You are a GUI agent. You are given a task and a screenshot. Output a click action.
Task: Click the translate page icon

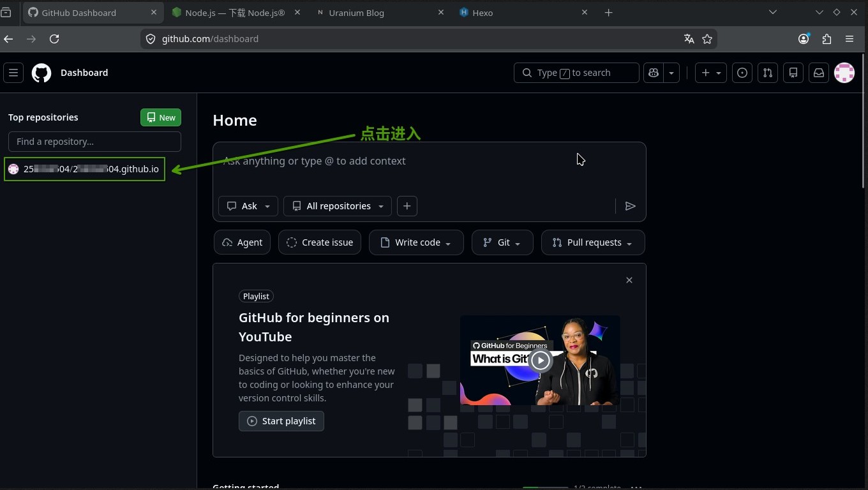click(x=689, y=39)
